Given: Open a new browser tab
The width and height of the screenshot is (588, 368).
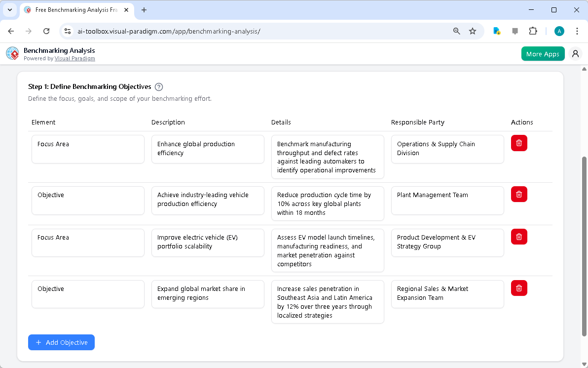Looking at the screenshot, I should [144, 10].
